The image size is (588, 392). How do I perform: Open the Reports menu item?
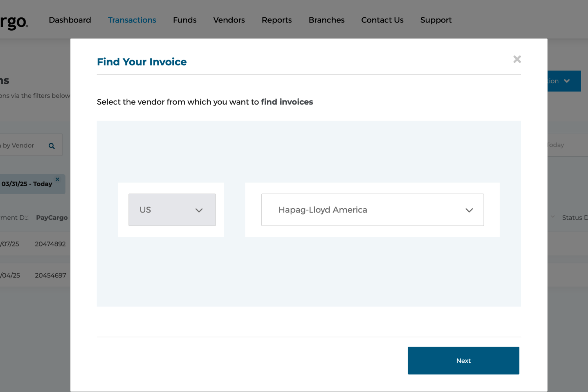point(277,20)
